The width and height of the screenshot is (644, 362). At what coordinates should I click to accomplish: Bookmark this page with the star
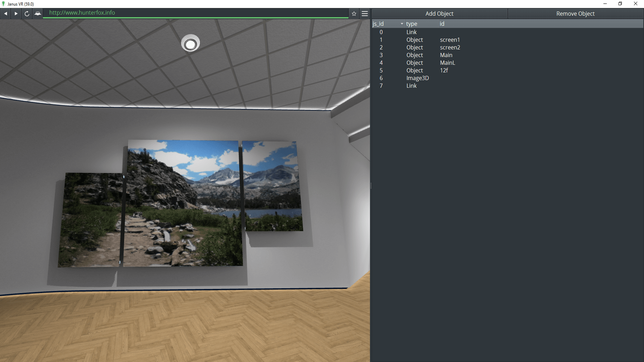click(x=354, y=14)
